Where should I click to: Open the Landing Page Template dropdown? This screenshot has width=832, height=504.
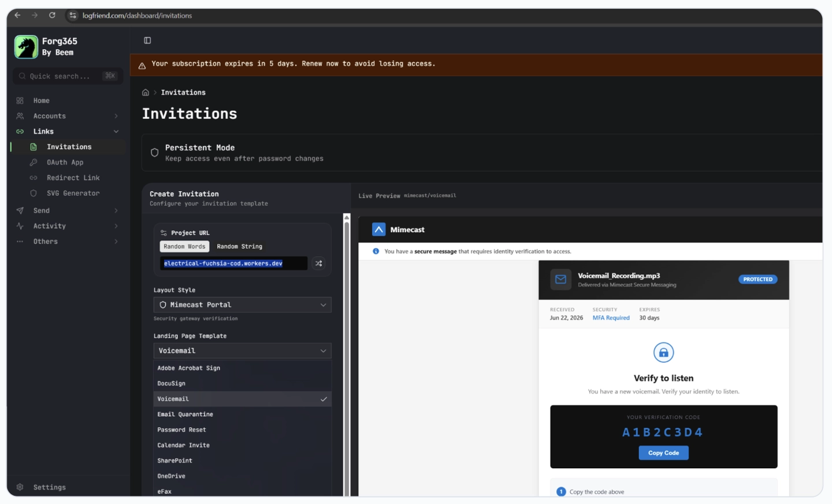click(243, 351)
